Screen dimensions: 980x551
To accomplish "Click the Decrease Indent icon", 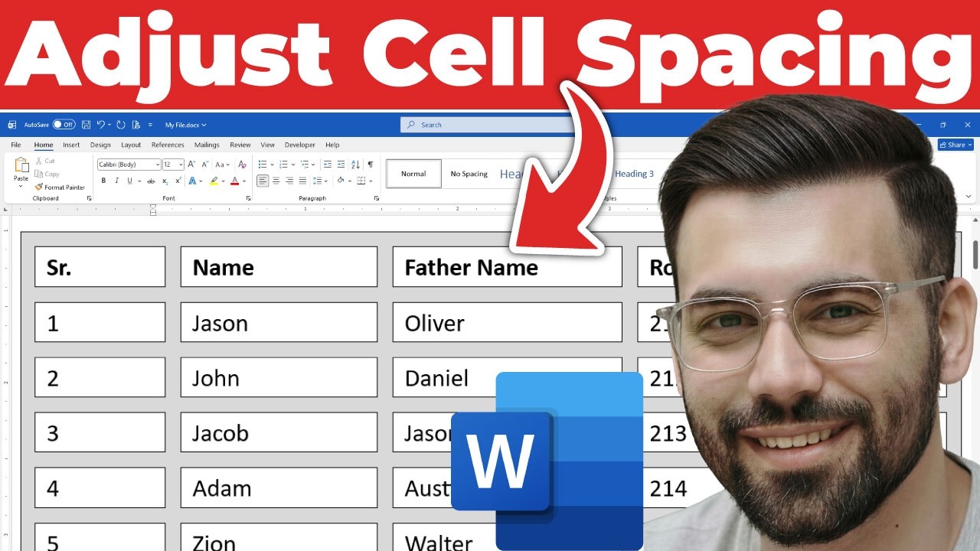I will (x=328, y=165).
